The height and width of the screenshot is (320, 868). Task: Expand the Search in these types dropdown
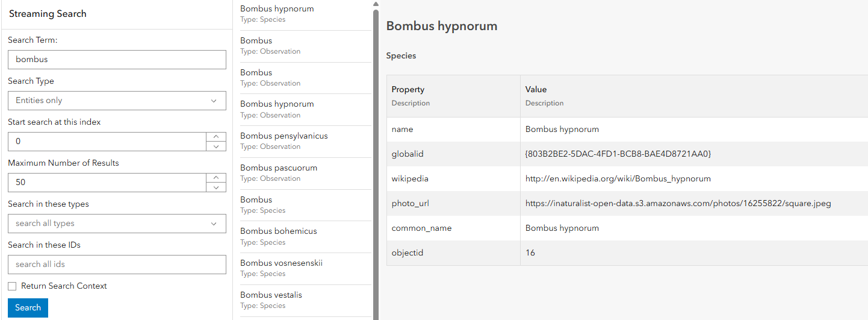(x=117, y=224)
